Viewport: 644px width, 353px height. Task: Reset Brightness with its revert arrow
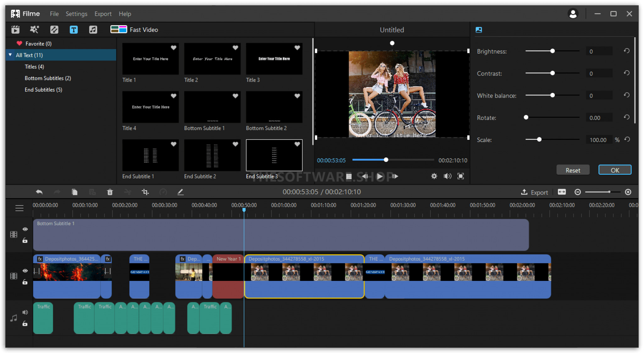(x=626, y=51)
